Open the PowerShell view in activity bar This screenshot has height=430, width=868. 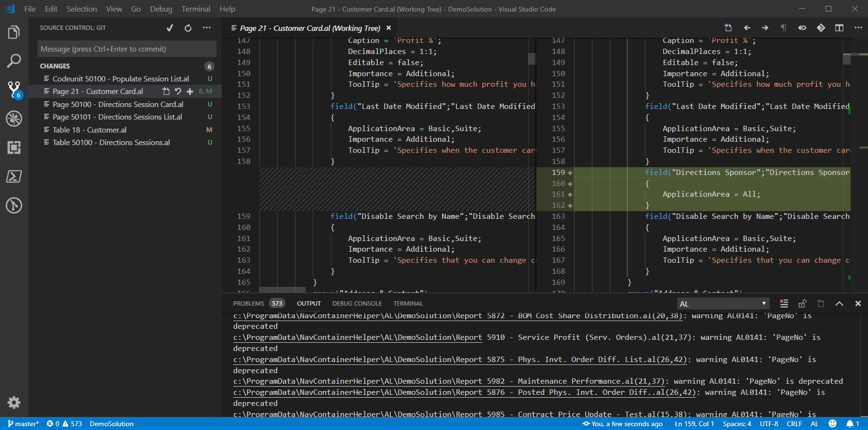click(14, 176)
